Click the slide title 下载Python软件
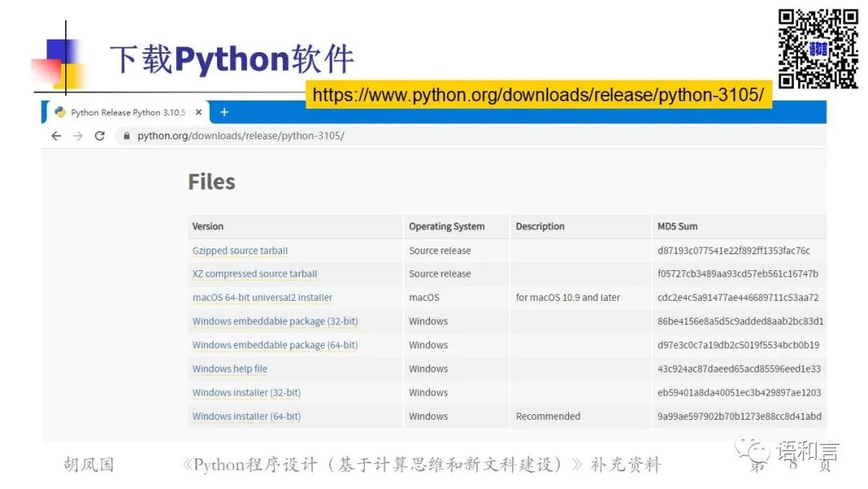 232,59
